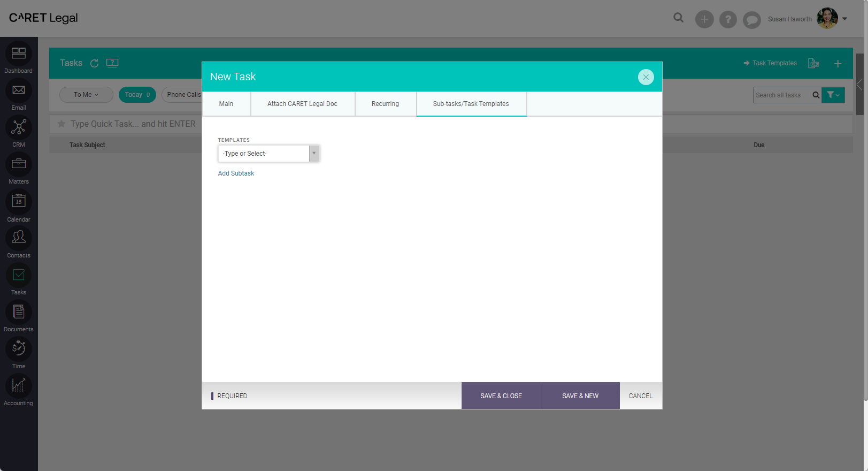Click the star icon in the quick task row
The height and width of the screenshot is (471, 868).
coord(62,124)
